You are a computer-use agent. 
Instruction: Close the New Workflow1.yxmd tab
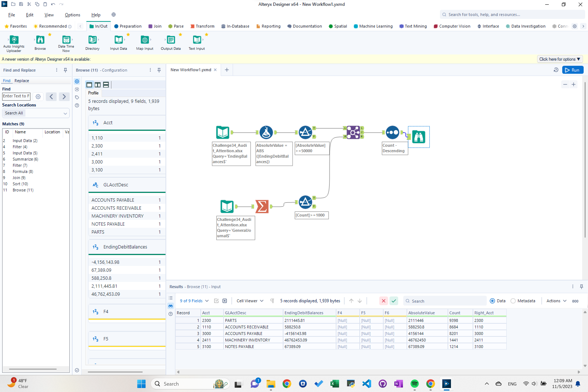215,70
